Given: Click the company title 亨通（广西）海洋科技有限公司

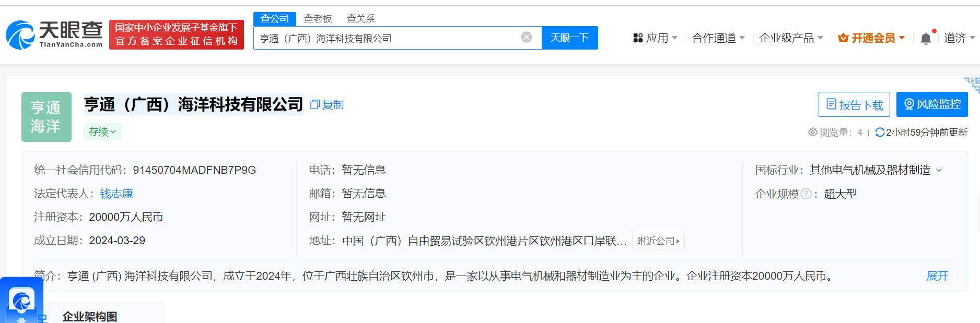Looking at the screenshot, I should pyautogui.click(x=193, y=104).
